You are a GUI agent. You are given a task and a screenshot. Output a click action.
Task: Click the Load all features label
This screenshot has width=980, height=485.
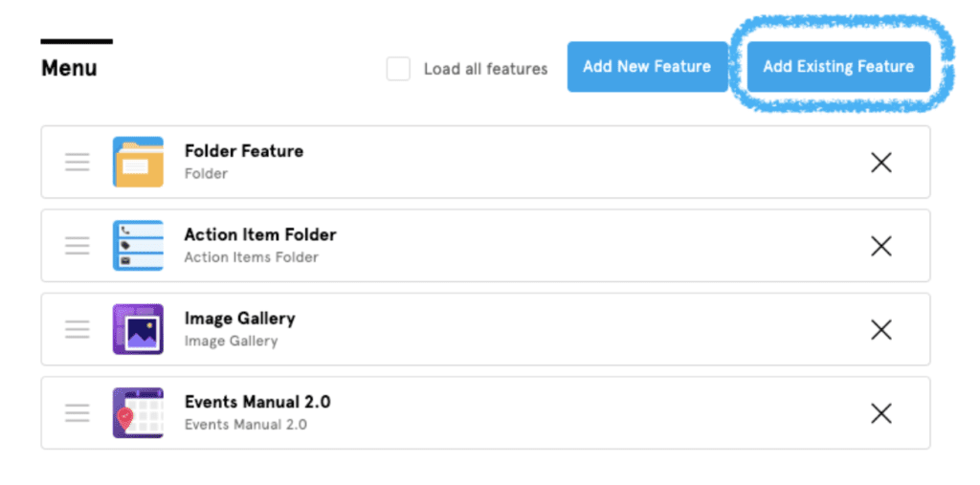point(485,69)
